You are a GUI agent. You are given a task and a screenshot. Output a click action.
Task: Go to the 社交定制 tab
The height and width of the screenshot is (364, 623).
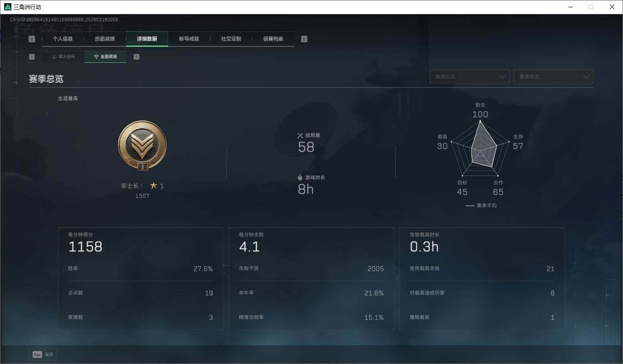231,39
